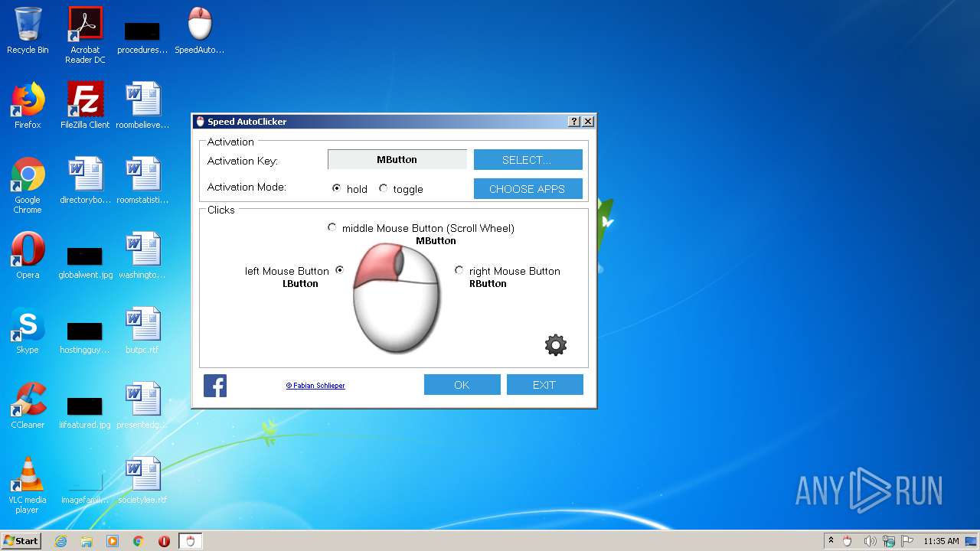Choose middle Mouse Button option
The height and width of the screenshot is (551, 980).
coord(332,227)
